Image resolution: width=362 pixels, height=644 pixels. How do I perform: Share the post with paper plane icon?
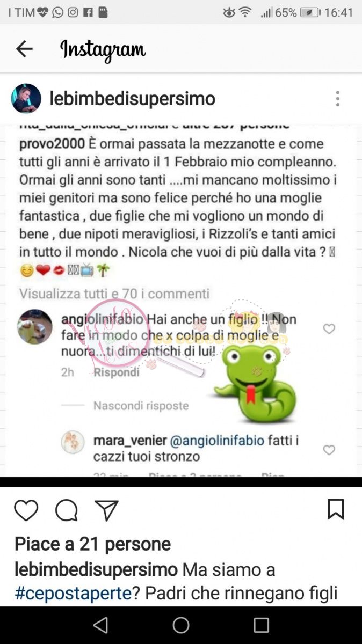coord(106,510)
